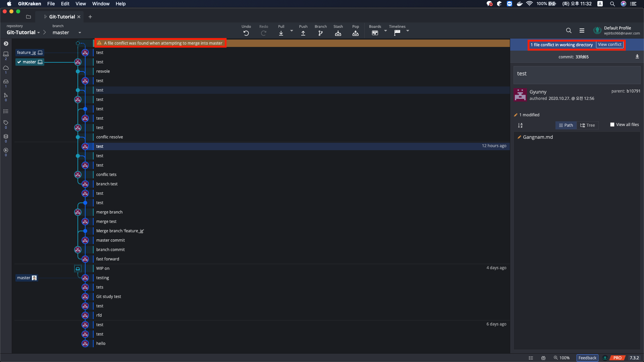The width and height of the screenshot is (644, 362).
Task: Click the Stash icon
Action: click(338, 33)
